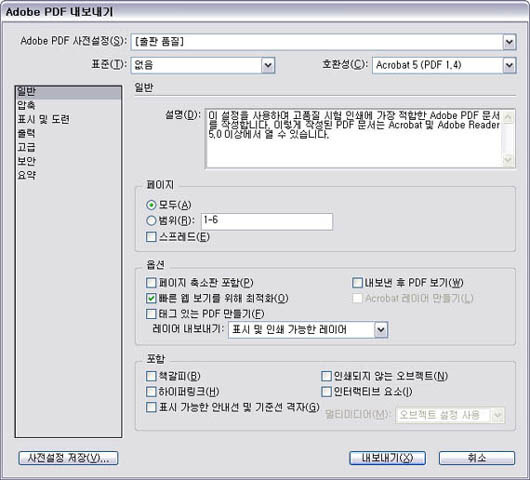Check the 책갈피(B) bookmarks checkbox
Viewport: 530px width, 480px height.
click(151, 376)
